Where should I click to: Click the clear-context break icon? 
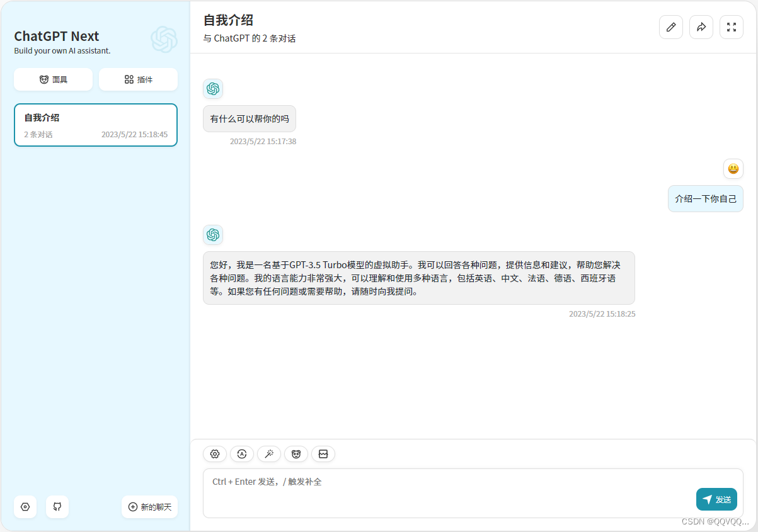point(323,454)
